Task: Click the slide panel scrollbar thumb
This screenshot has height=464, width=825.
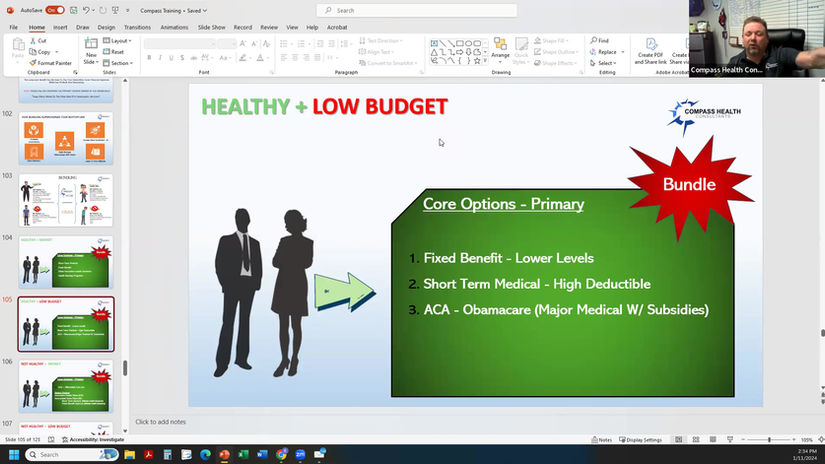Action: (125, 368)
